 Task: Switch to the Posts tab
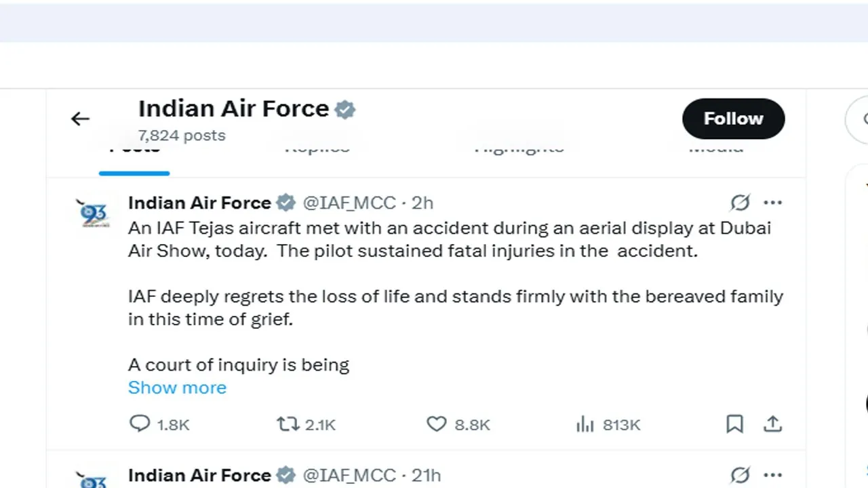click(x=134, y=149)
